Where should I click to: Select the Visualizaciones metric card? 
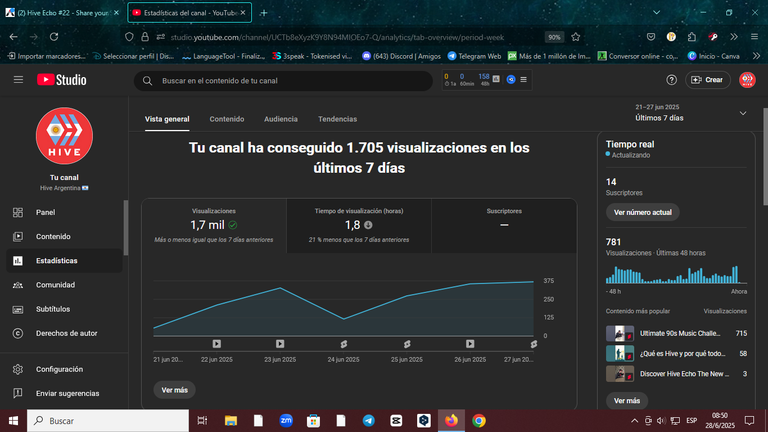[x=214, y=225]
